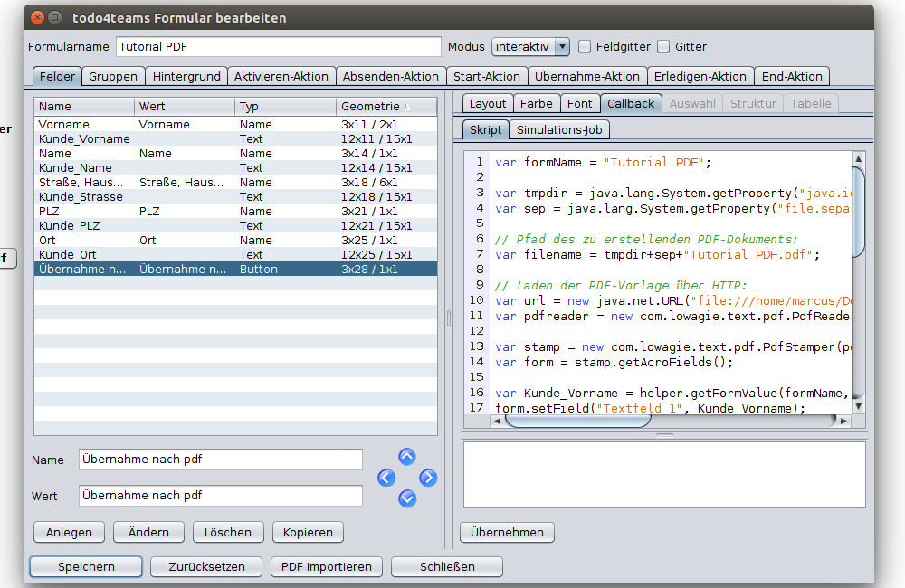Click the script scroll up arrow
This screenshot has height=588, width=905.
(858, 159)
